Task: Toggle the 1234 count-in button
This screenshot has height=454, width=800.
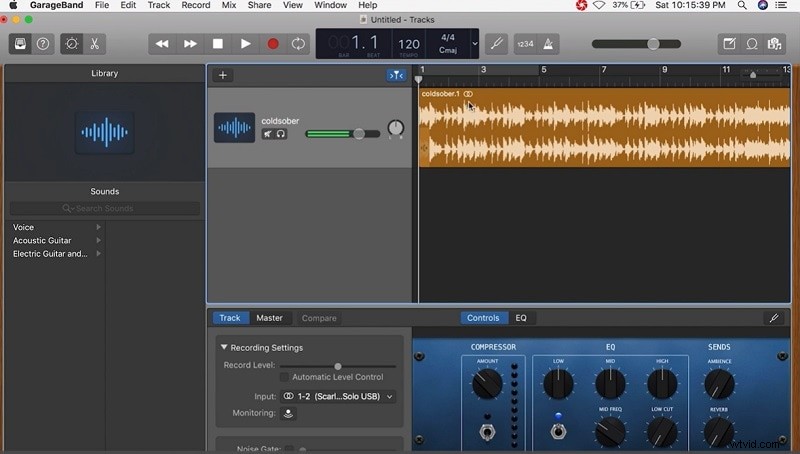Action: pyautogui.click(x=525, y=44)
